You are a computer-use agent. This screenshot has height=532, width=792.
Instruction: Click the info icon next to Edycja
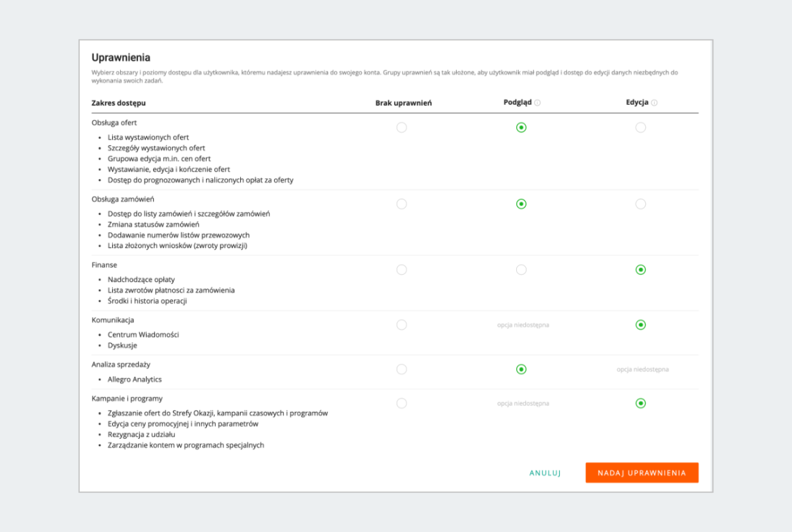[x=654, y=103]
